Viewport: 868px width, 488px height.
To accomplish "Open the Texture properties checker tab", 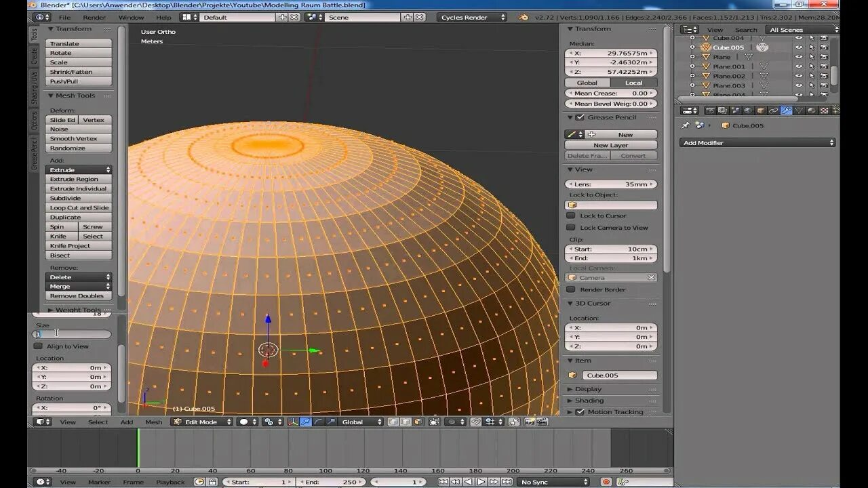I will (824, 110).
